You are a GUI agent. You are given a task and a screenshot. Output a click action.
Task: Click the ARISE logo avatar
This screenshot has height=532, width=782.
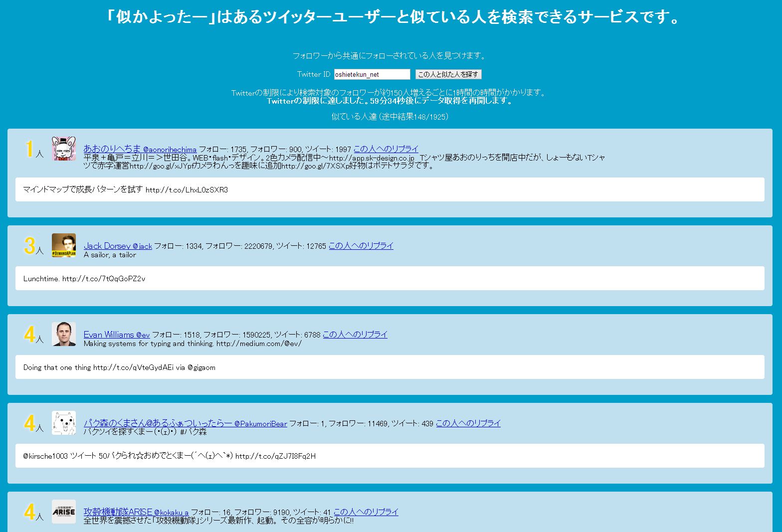click(64, 512)
